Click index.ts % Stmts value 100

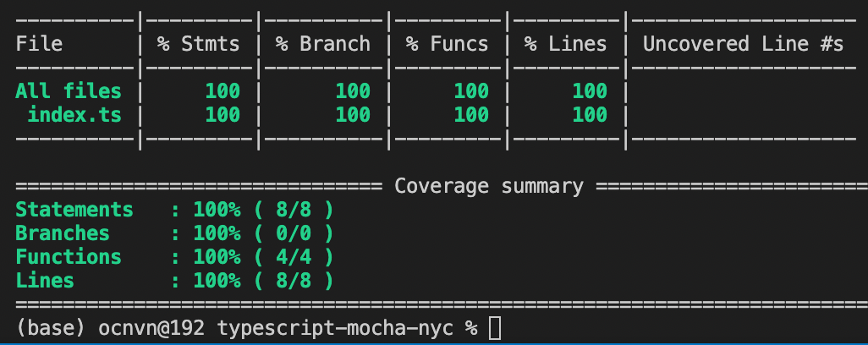tap(222, 115)
